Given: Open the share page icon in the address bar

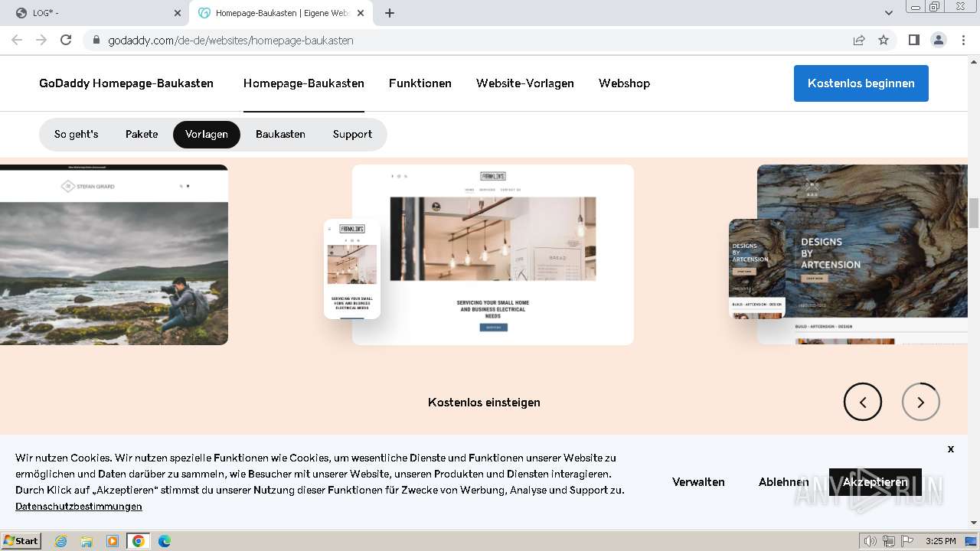Looking at the screenshot, I should [x=859, y=40].
